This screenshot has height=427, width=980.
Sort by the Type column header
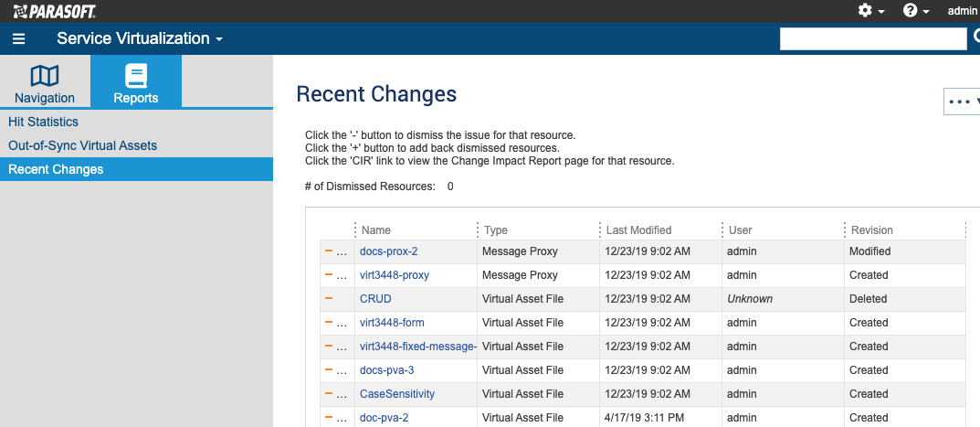click(x=496, y=230)
